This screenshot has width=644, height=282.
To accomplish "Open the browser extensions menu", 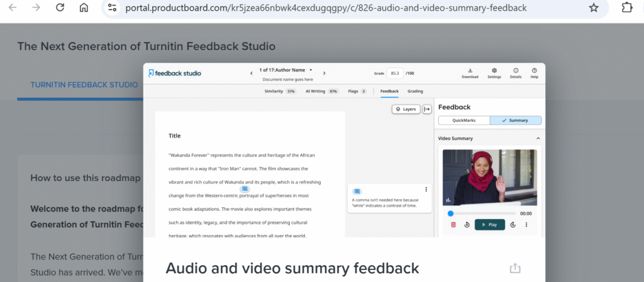I will tap(627, 8).
